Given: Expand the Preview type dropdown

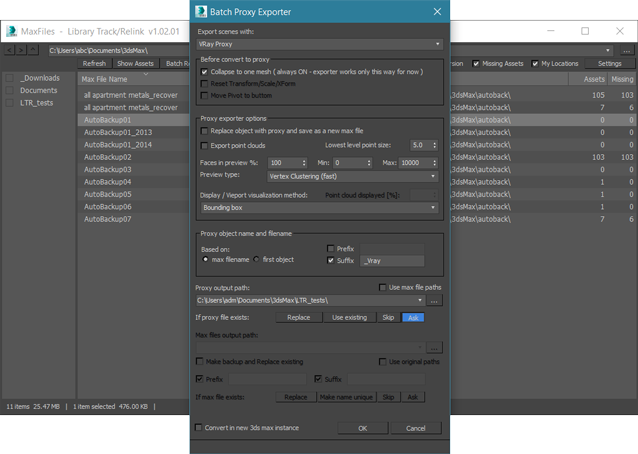Looking at the screenshot, I should 352,177.
